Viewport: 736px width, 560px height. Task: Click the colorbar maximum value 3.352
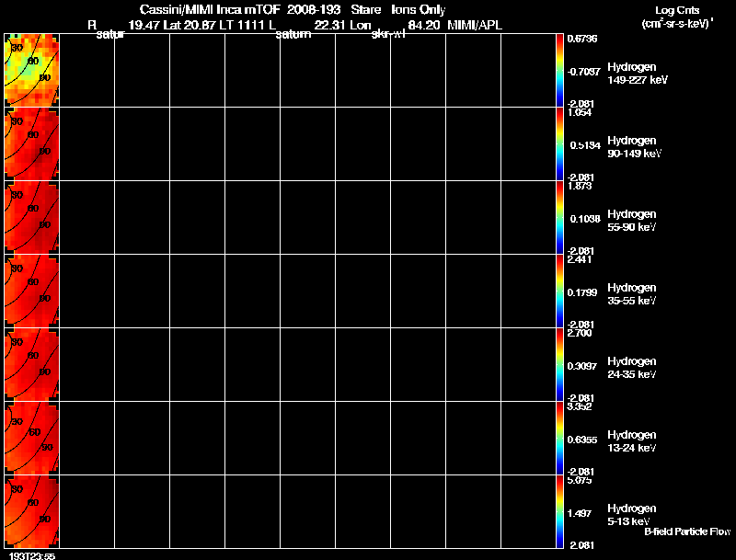point(580,406)
